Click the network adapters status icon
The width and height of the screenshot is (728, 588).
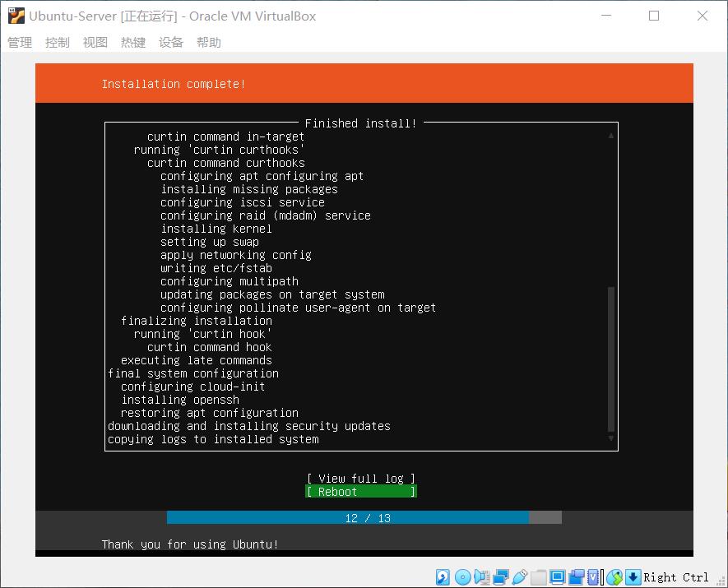click(498, 576)
